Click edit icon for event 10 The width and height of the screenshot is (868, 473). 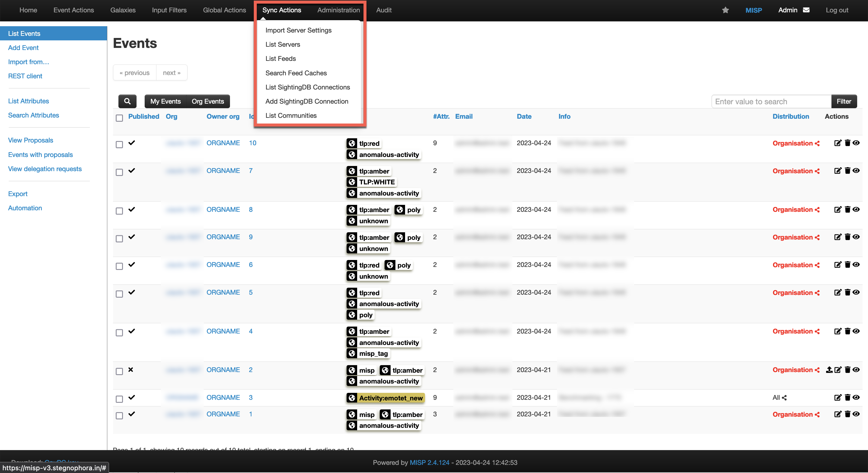pyautogui.click(x=837, y=143)
